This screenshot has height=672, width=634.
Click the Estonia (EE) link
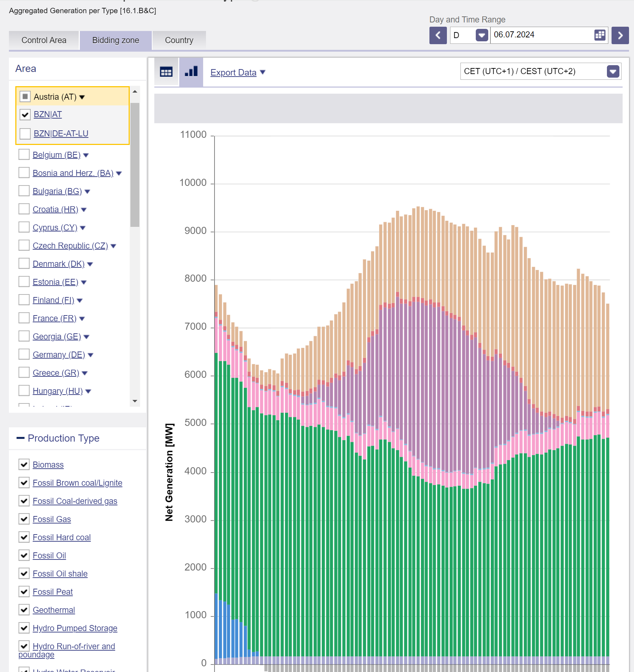click(56, 282)
